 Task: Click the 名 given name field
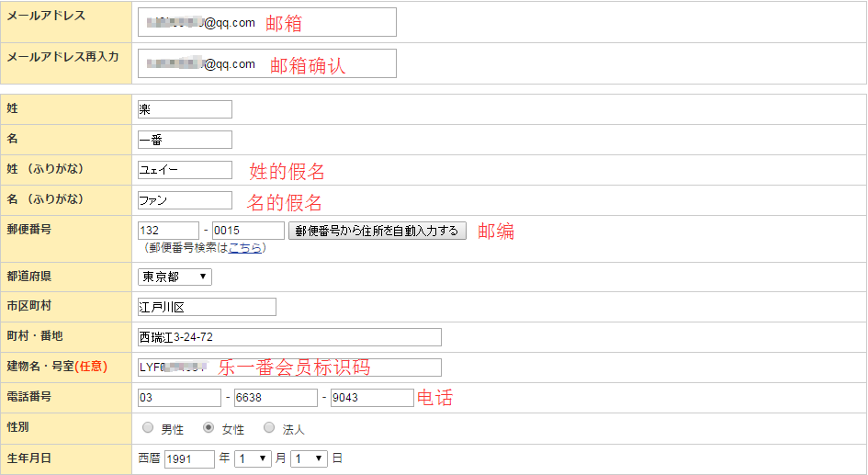[185, 140]
